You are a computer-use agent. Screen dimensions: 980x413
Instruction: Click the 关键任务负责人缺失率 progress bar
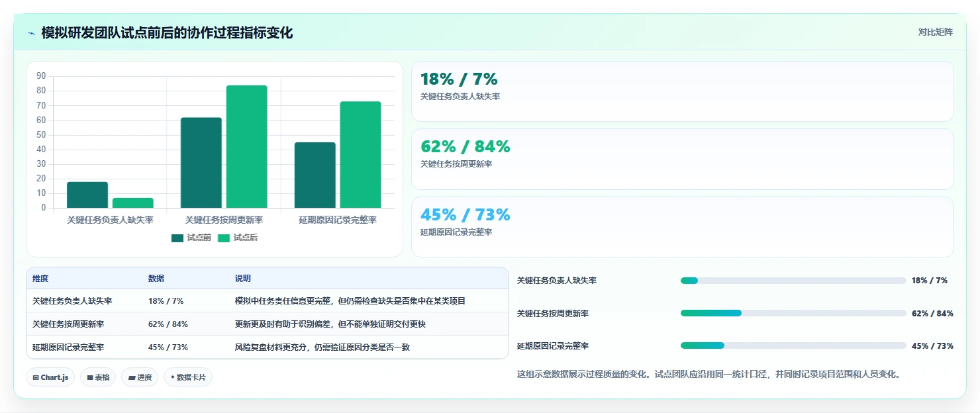(x=793, y=281)
